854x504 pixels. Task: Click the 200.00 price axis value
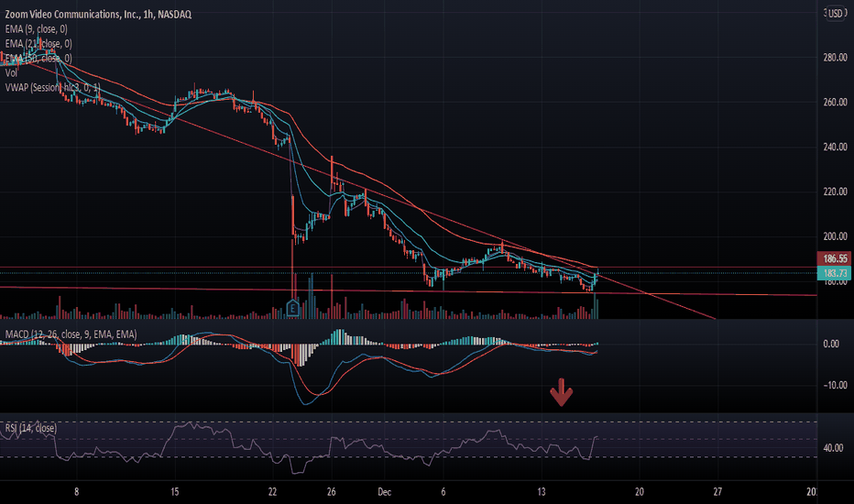(835, 236)
